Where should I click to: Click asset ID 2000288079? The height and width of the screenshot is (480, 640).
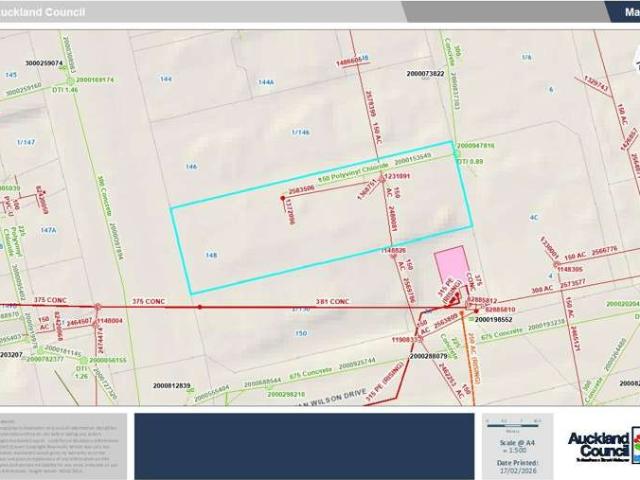tap(429, 356)
